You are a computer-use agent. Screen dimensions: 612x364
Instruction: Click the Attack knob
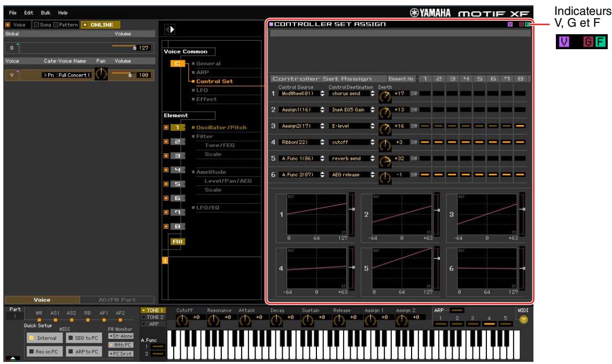[245, 321]
